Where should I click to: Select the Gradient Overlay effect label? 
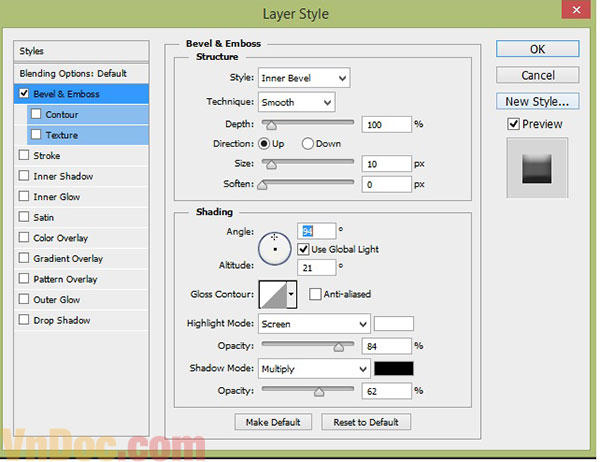click(68, 258)
